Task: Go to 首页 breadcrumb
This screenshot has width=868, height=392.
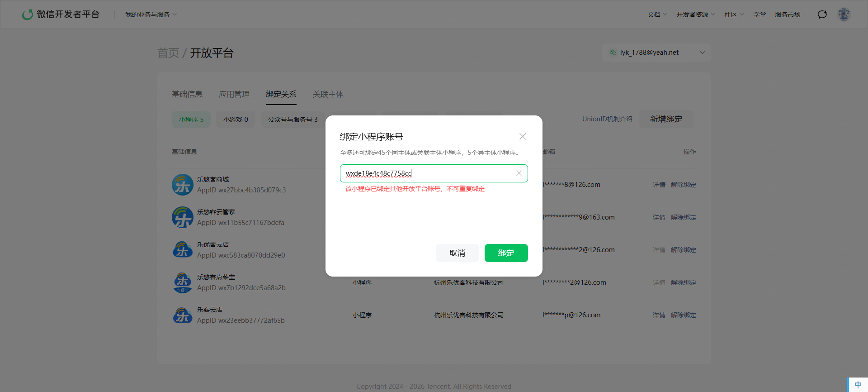Action: [168, 53]
